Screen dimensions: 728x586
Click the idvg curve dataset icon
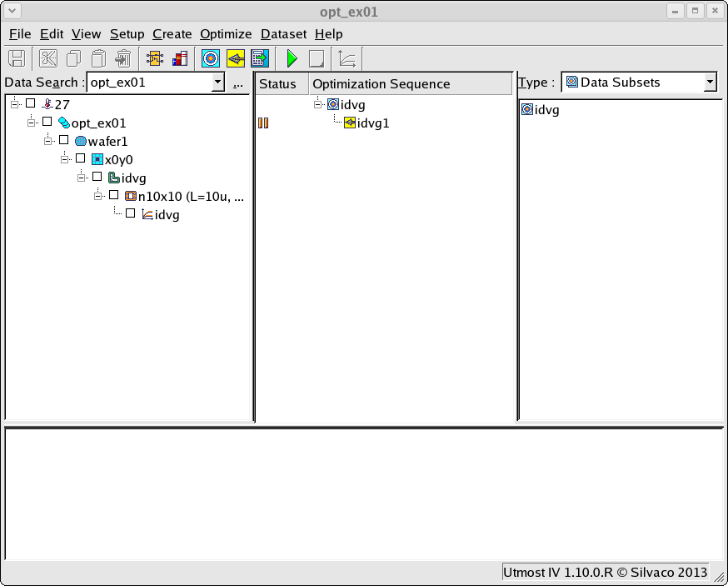click(x=147, y=214)
